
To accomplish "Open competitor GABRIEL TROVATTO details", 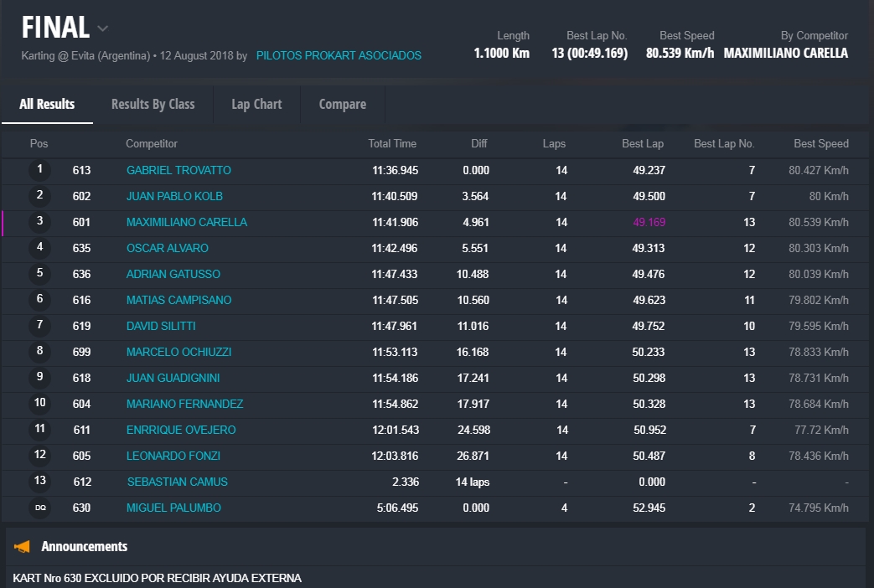I will [178, 170].
